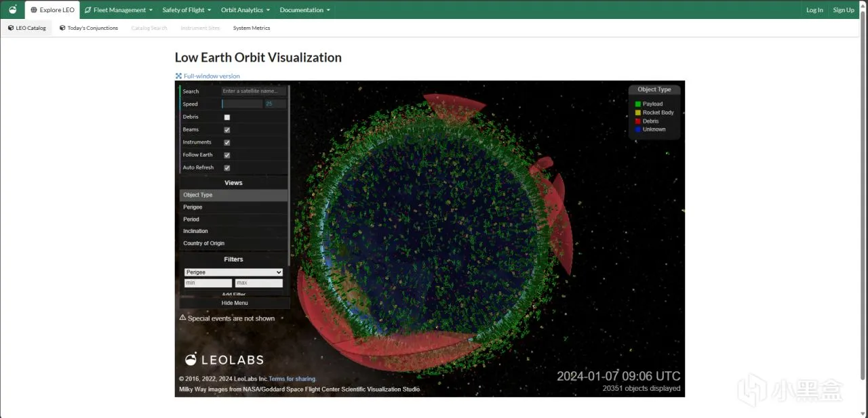Viewport: 868px width, 418px height.
Task: Click the yellow Rocket Body legend swatch
Action: click(x=638, y=112)
